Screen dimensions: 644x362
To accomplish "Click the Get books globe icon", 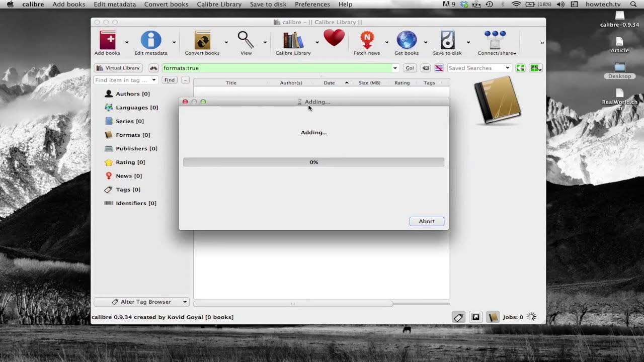I will [407, 40].
